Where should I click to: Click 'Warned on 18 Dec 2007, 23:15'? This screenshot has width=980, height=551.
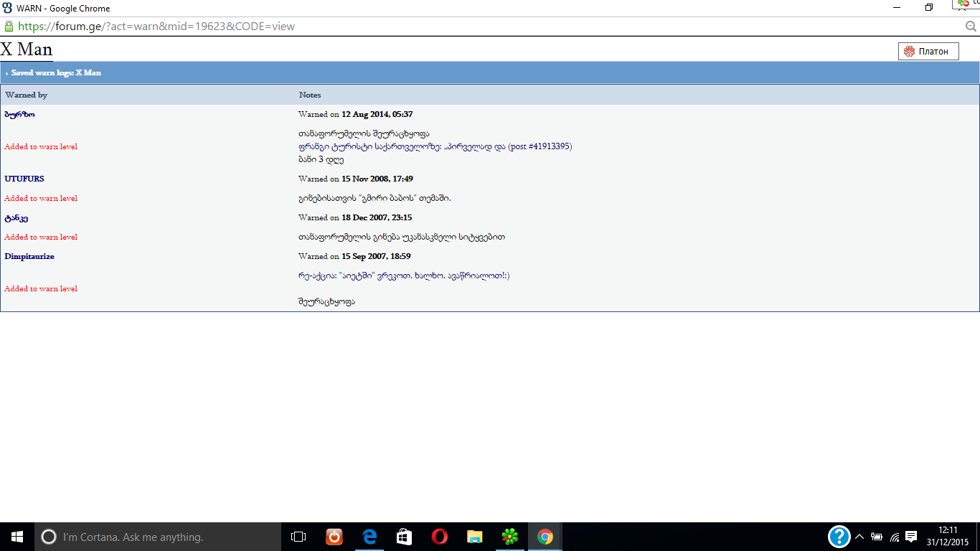point(355,217)
